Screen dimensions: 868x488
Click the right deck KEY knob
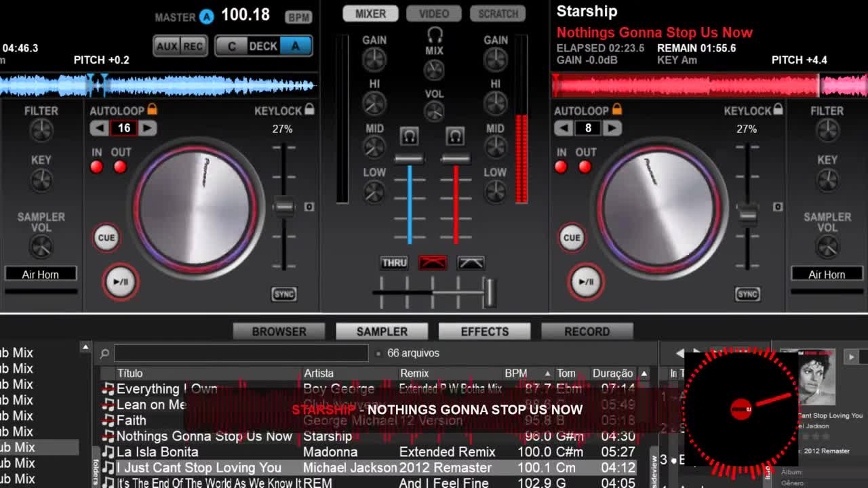[827, 180]
